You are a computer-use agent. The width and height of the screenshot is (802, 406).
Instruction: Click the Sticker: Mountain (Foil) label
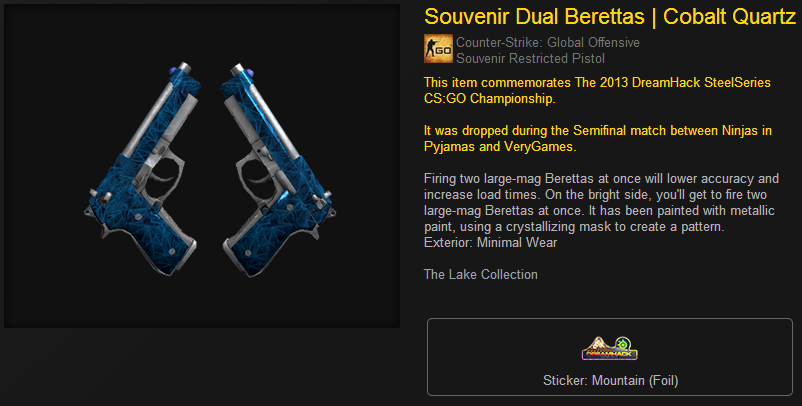tap(610, 380)
